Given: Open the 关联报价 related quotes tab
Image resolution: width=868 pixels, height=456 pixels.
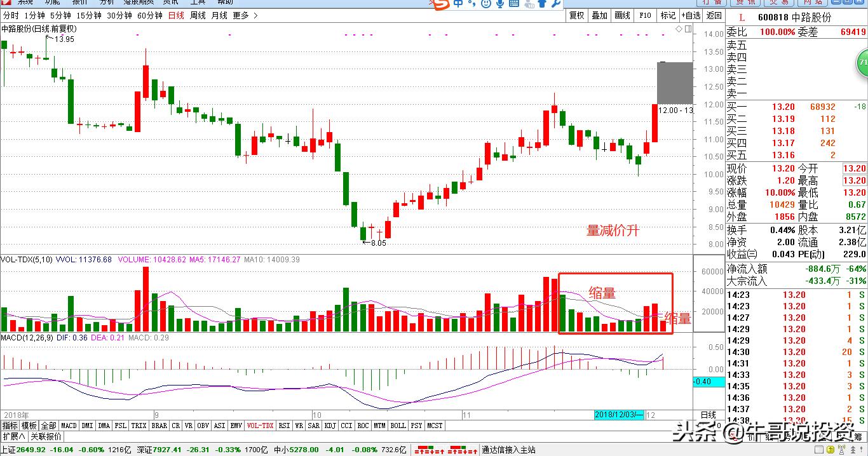Looking at the screenshot, I should pos(46,436).
